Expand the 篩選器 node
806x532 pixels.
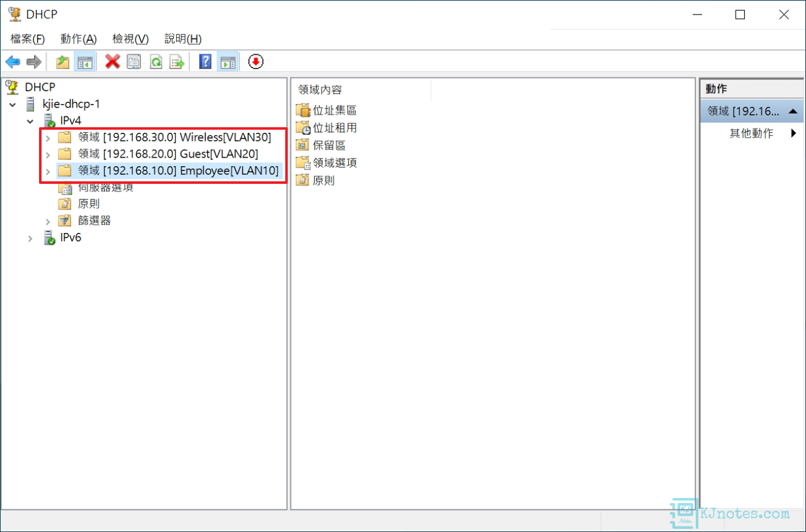point(48,221)
